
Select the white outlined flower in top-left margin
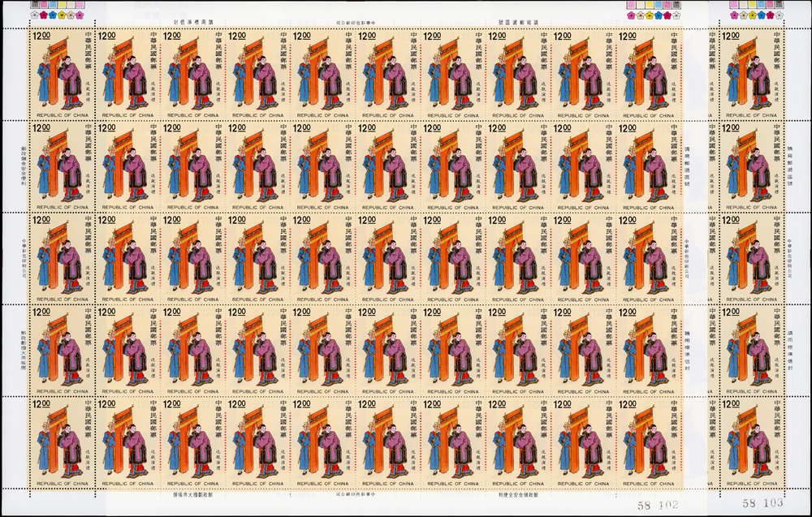[x=34, y=15]
